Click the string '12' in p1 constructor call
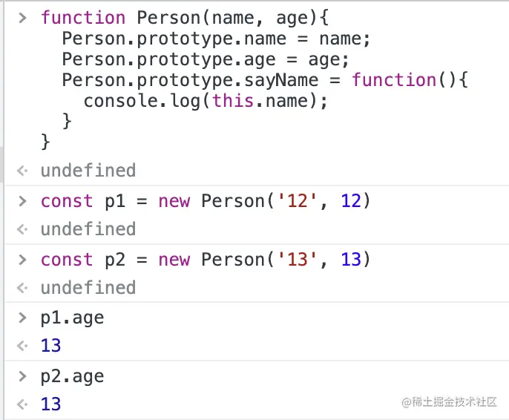The image size is (509, 420). point(298,201)
